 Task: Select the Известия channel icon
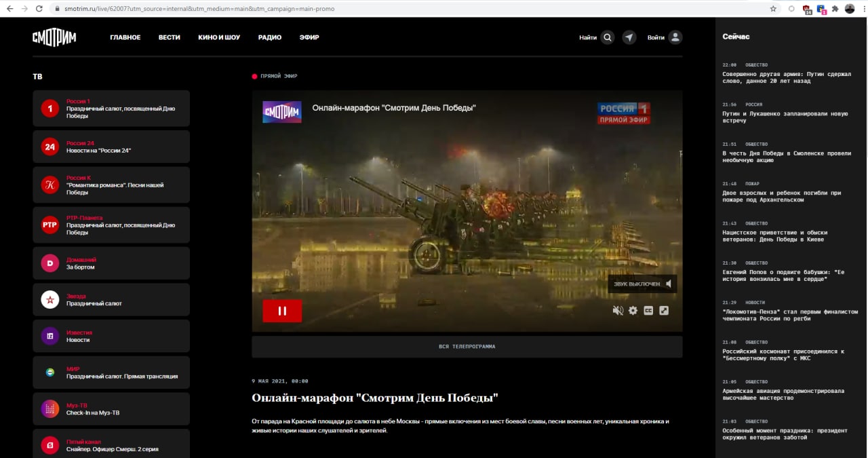tap(50, 336)
